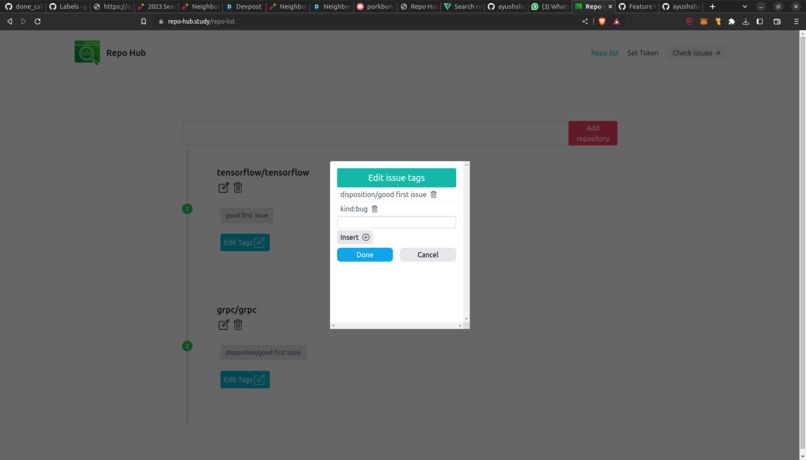The image size is (806, 460).
Task: Open the browser hamburger menu
Action: click(x=796, y=22)
